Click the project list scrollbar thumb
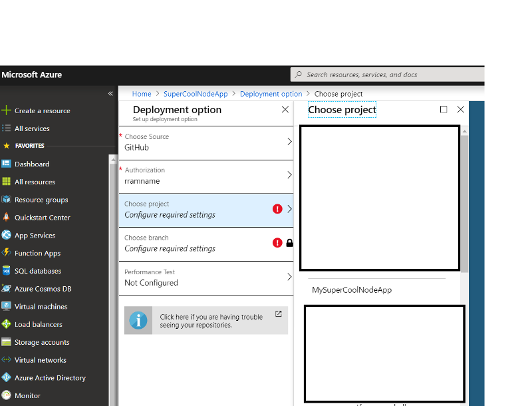This screenshot has width=532, height=406. pos(464,204)
